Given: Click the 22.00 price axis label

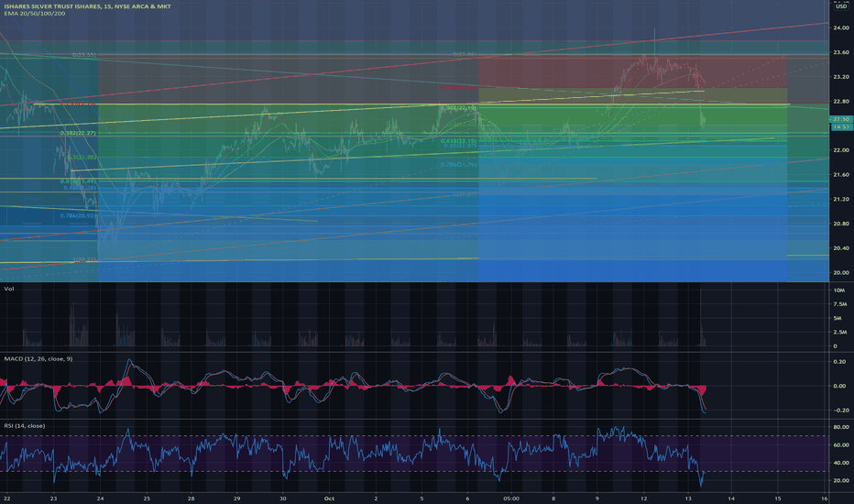Looking at the screenshot, I should click(x=841, y=150).
